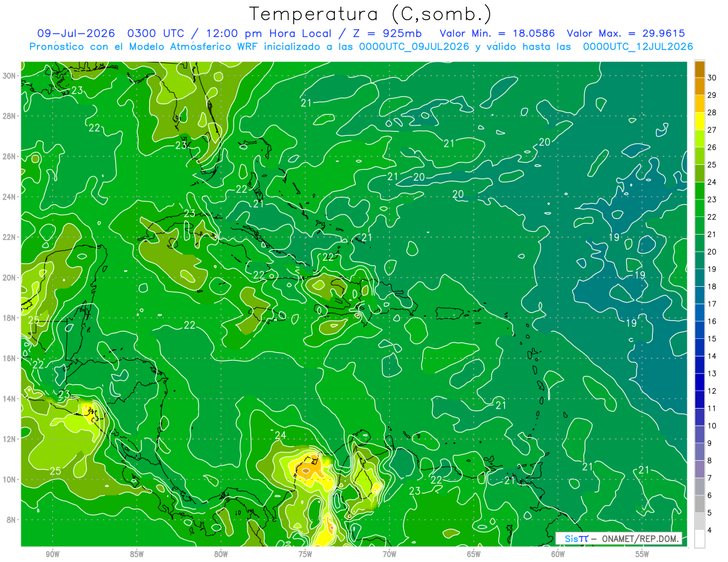Click the title "Temperatura (C,somb.)"
The height and width of the screenshot is (562, 728).
coord(370,14)
